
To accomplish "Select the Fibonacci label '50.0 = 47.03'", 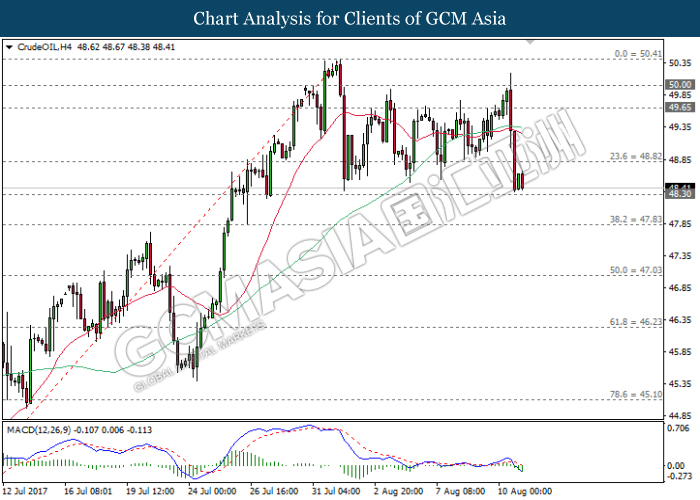I will click(x=636, y=270).
